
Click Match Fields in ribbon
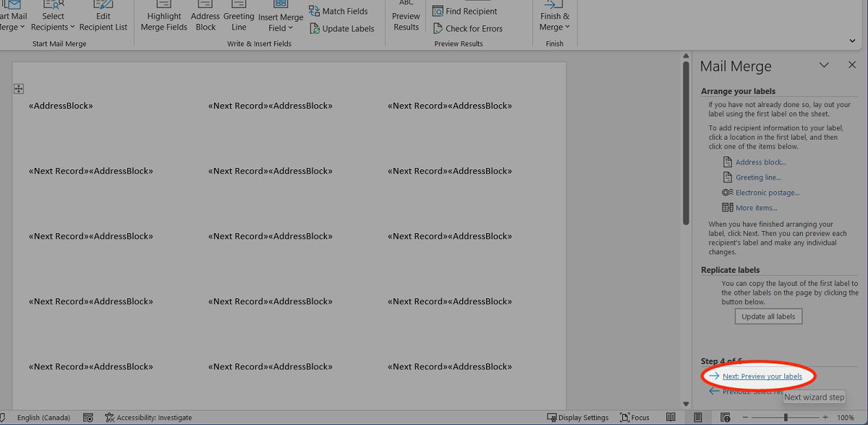338,12
